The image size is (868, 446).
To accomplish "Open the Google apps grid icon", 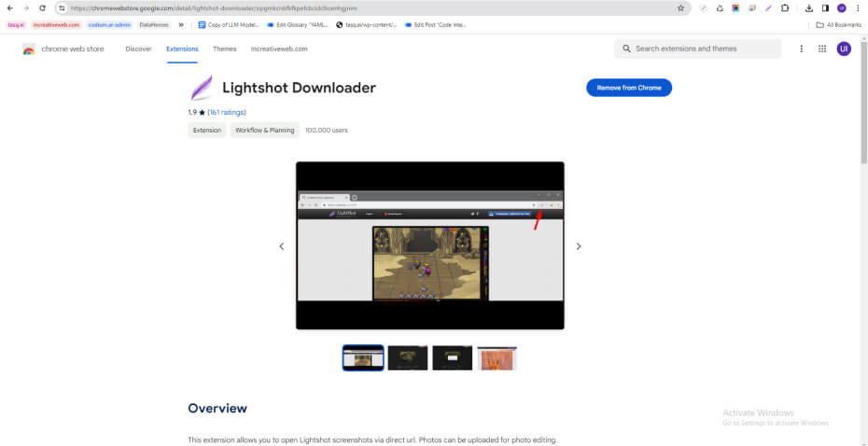I will click(x=822, y=49).
